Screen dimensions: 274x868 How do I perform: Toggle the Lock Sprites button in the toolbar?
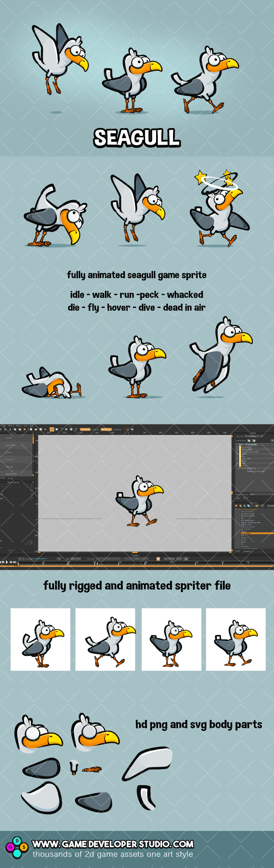(x=117, y=429)
